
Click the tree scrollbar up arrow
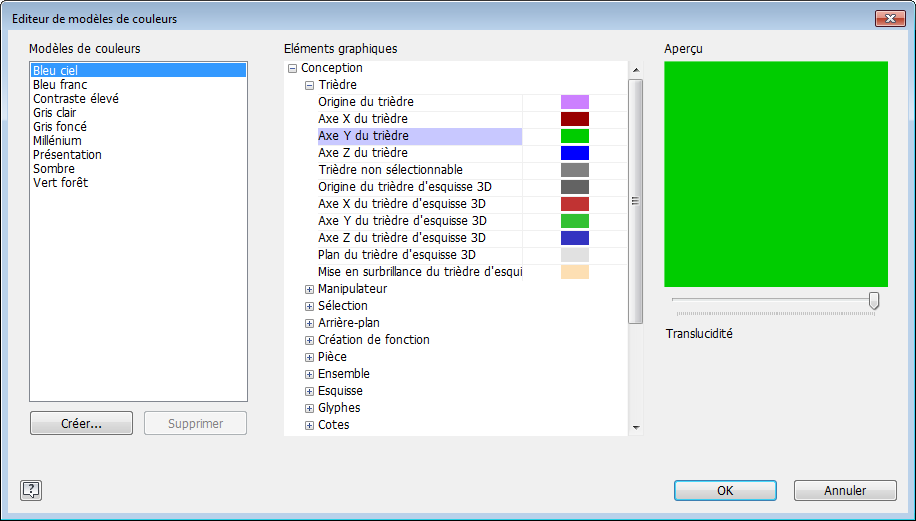[x=636, y=70]
